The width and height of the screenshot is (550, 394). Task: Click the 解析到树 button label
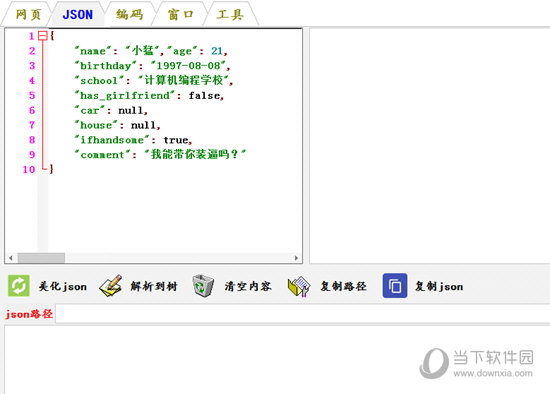(x=154, y=287)
